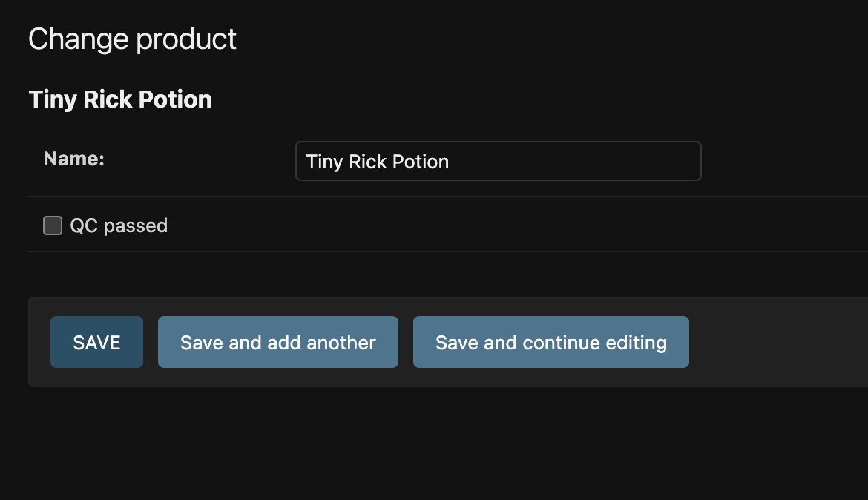Click the rightmost save button in row
The image size is (868, 500).
tap(550, 342)
